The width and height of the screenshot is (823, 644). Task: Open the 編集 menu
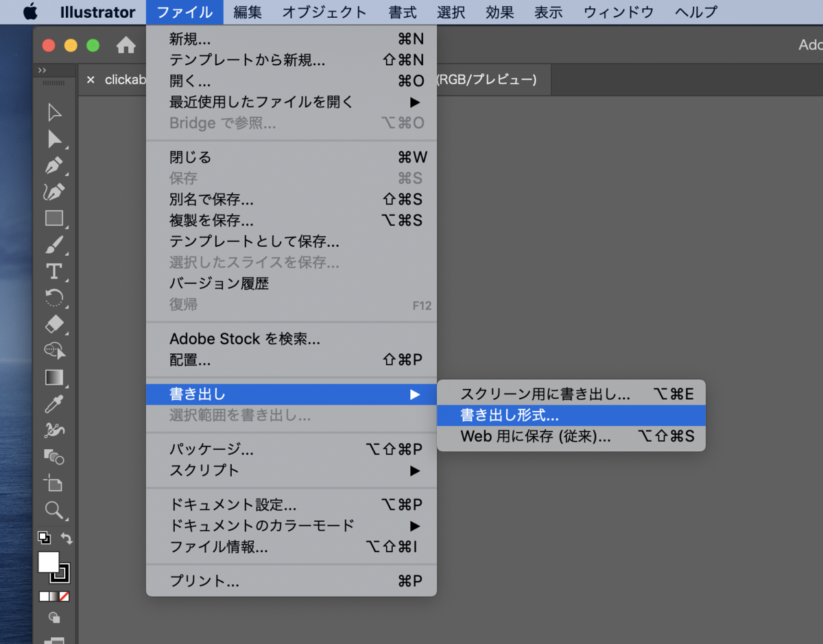[248, 12]
